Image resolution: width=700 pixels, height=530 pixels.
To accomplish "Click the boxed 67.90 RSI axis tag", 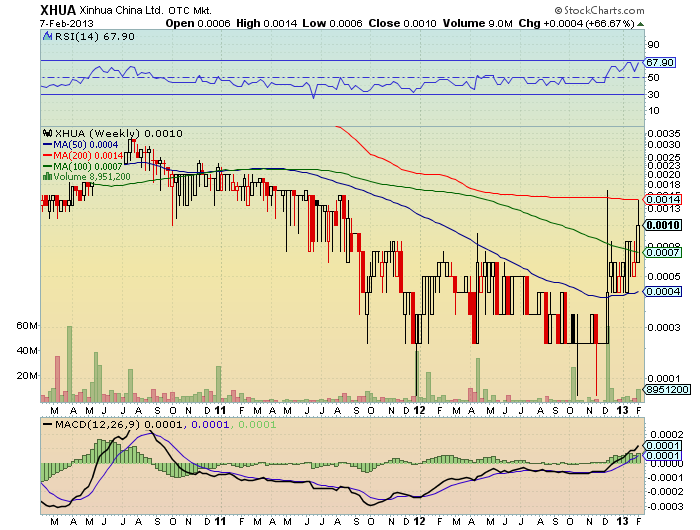I will 660,62.
